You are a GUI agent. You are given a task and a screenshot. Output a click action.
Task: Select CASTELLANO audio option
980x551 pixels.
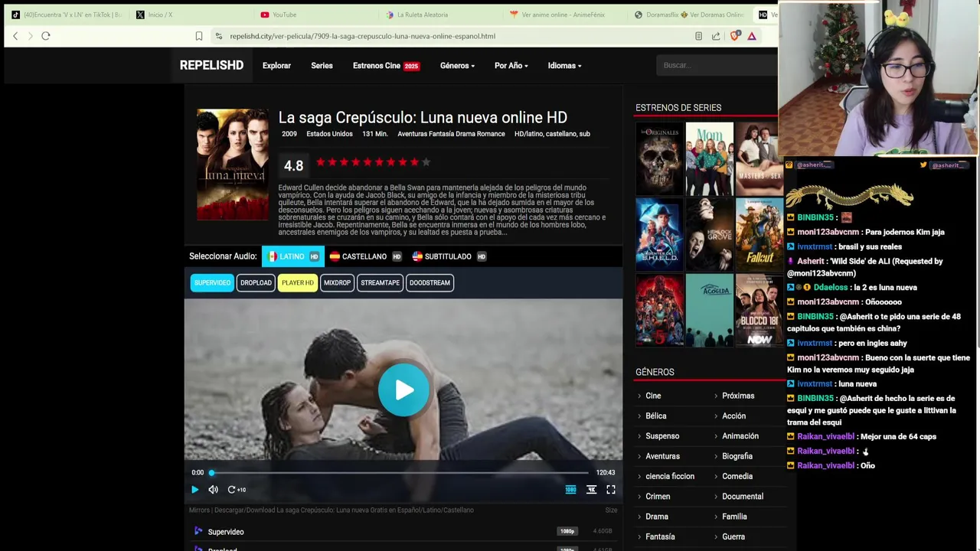coord(365,256)
